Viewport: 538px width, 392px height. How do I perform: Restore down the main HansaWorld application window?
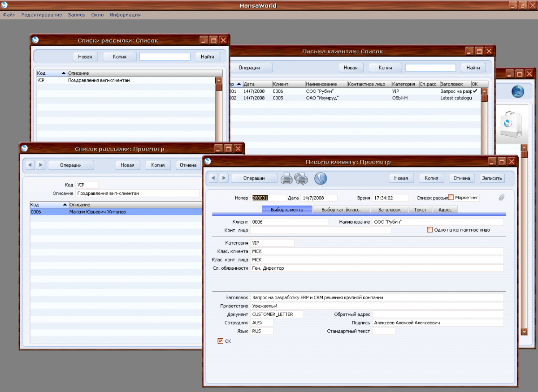pos(523,5)
